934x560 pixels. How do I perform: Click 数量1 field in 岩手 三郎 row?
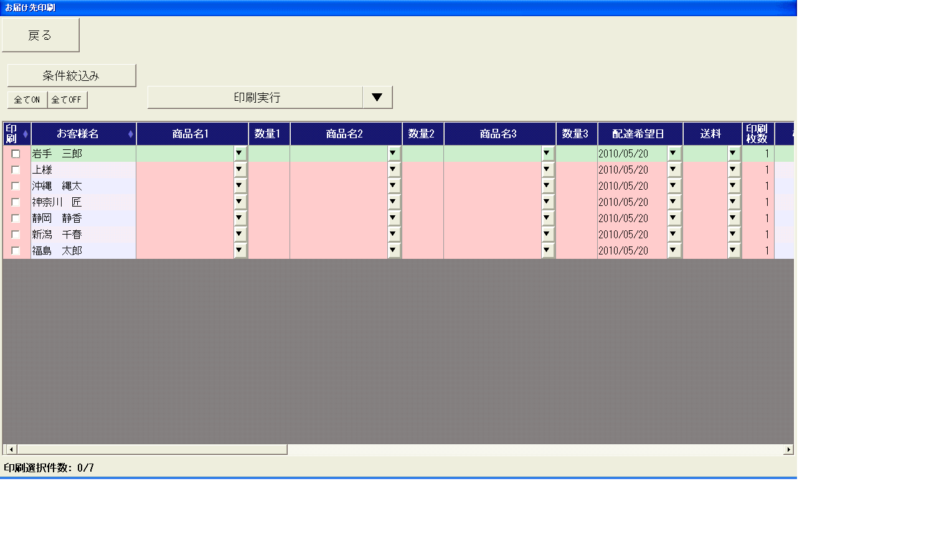pyautogui.click(x=269, y=154)
